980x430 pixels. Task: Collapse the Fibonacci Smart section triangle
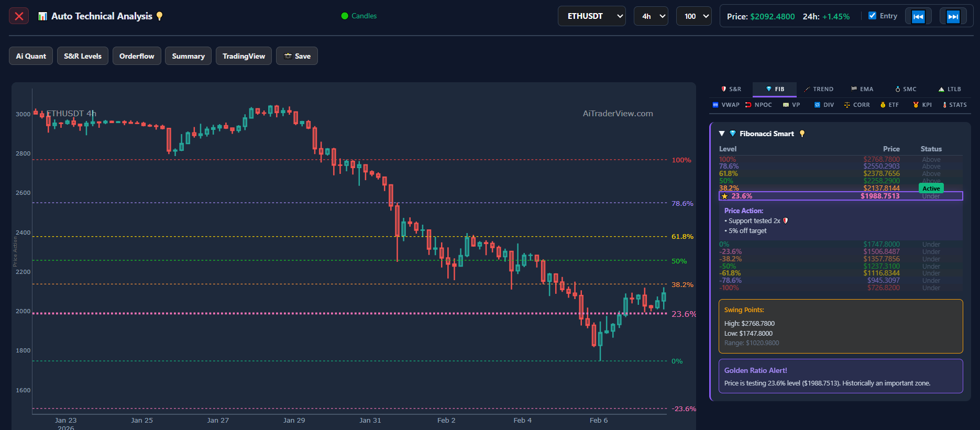coord(722,134)
